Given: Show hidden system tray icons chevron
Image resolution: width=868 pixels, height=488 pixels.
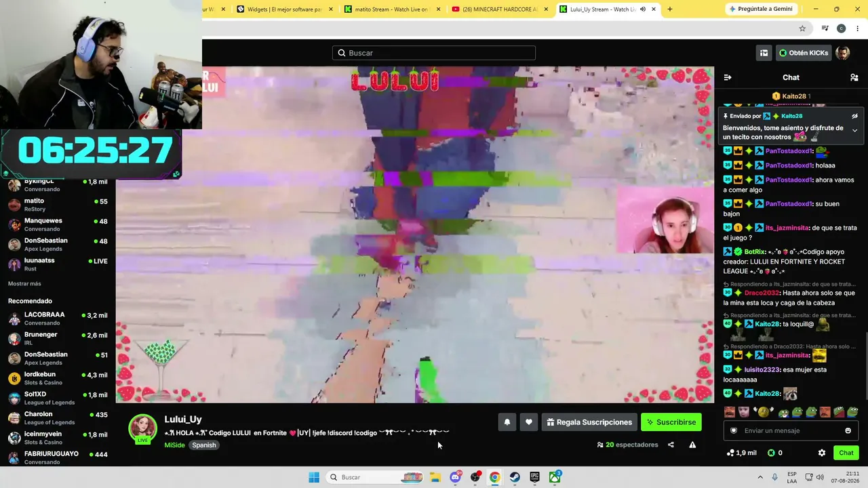Looking at the screenshot, I should click(x=760, y=477).
